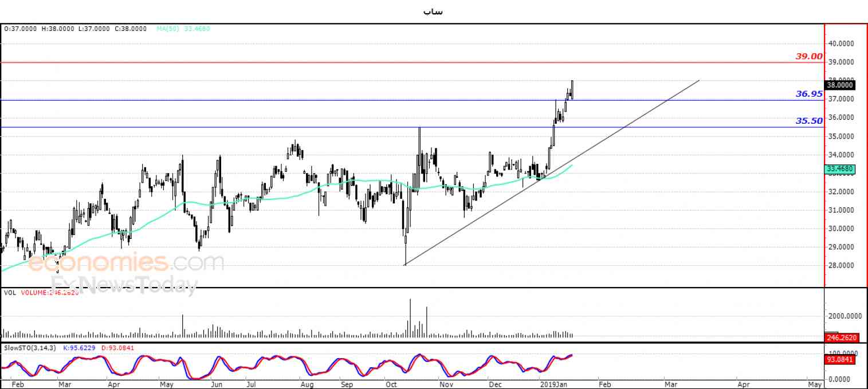Select the gray ascending trendline

click(x=552, y=173)
